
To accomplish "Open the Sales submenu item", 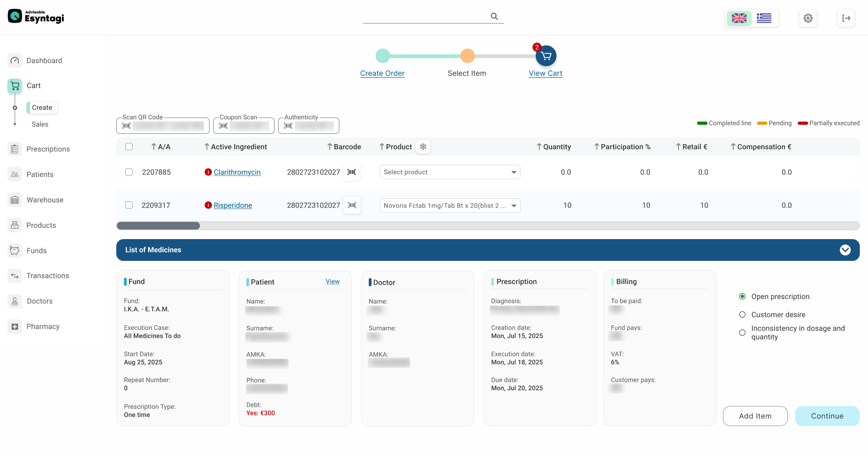I will (x=40, y=124).
